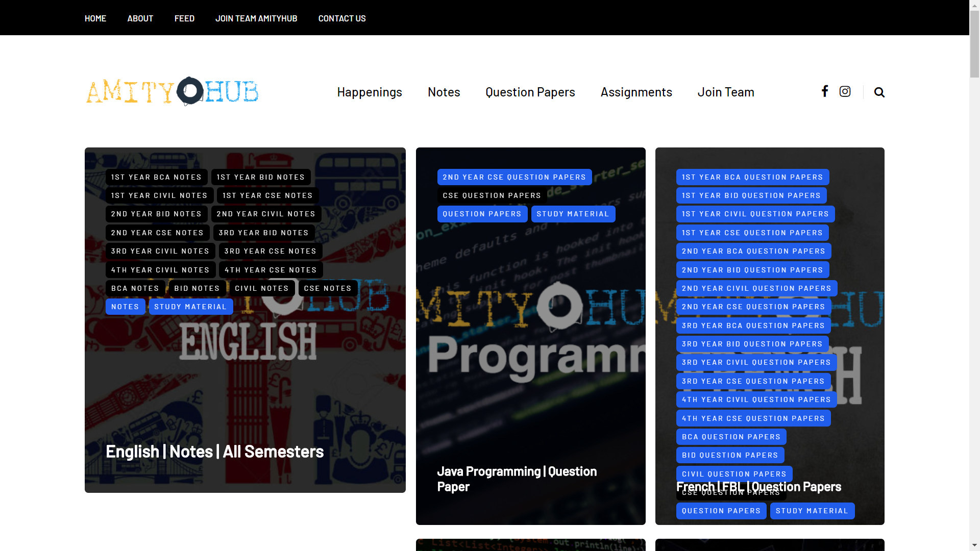Select 4TH YEAR CIVIL NOTES tag
The height and width of the screenshot is (551, 980).
tap(160, 270)
